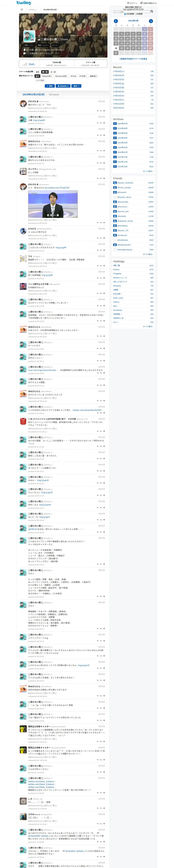Click 最新の情報に更新する button
The image size is (174, 868).
click(133, 7)
